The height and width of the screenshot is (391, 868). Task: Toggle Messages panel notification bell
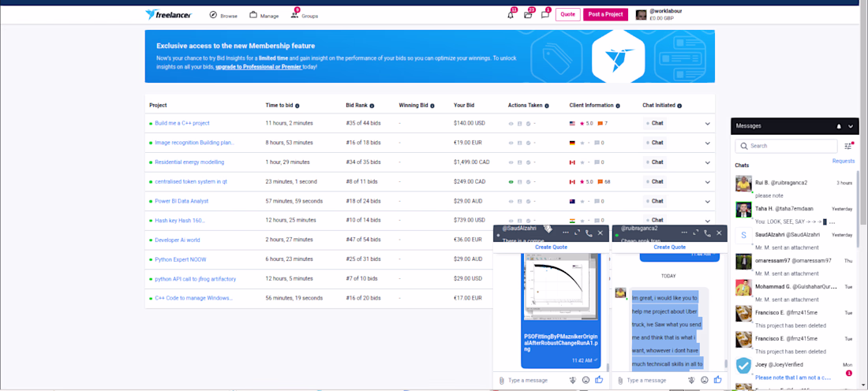(839, 126)
